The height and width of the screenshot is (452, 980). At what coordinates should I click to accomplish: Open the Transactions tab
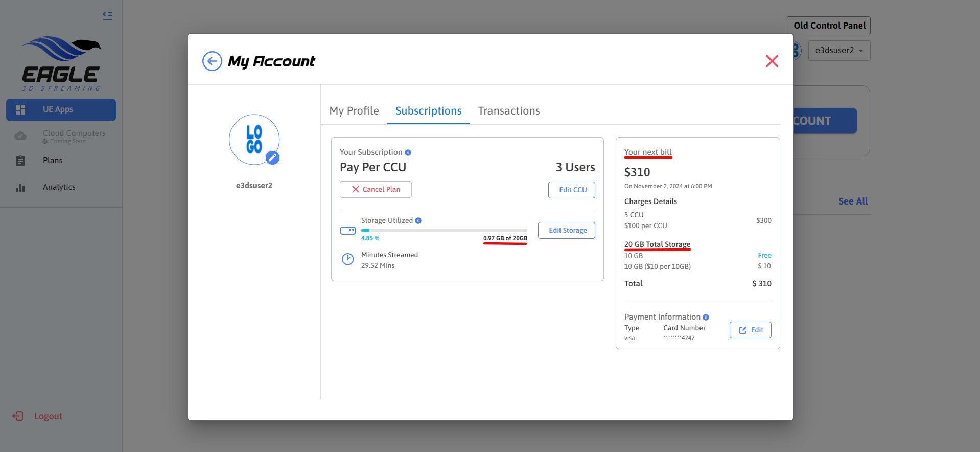point(508,111)
